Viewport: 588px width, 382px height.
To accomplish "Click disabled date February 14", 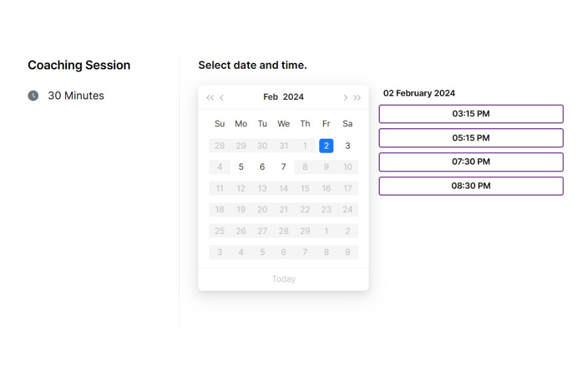I will pyautogui.click(x=283, y=188).
